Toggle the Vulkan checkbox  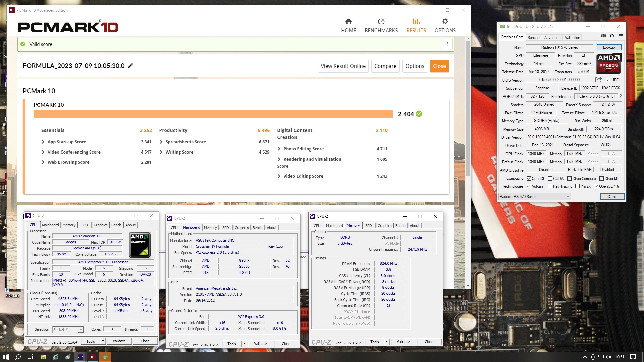pyautogui.click(x=529, y=186)
